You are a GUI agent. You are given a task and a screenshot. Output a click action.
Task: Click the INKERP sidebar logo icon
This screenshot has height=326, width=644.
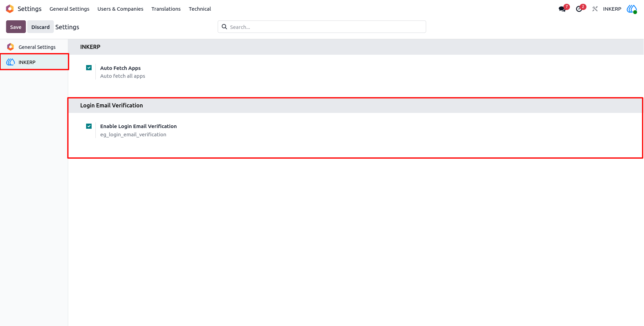coord(11,62)
